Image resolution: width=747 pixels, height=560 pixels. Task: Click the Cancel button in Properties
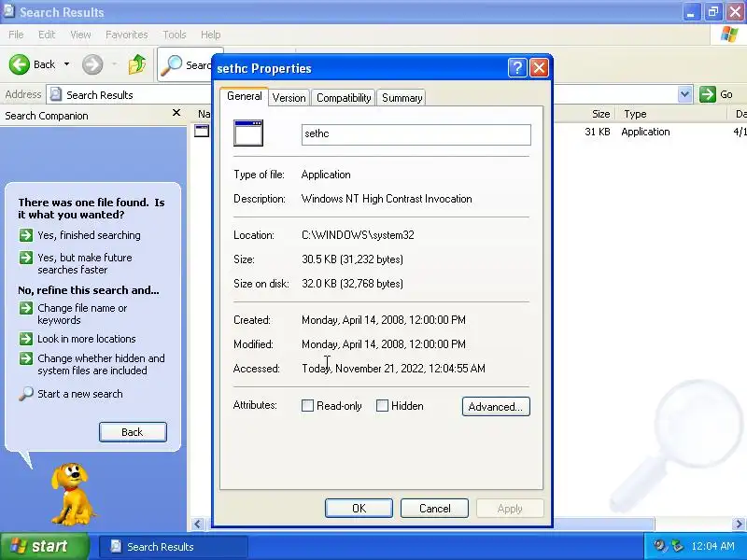pyautogui.click(x=434, y=509)
